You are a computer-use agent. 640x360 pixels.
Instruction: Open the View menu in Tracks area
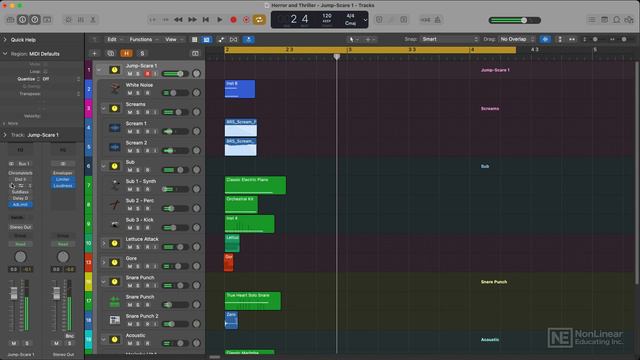[x=173, y=40]
